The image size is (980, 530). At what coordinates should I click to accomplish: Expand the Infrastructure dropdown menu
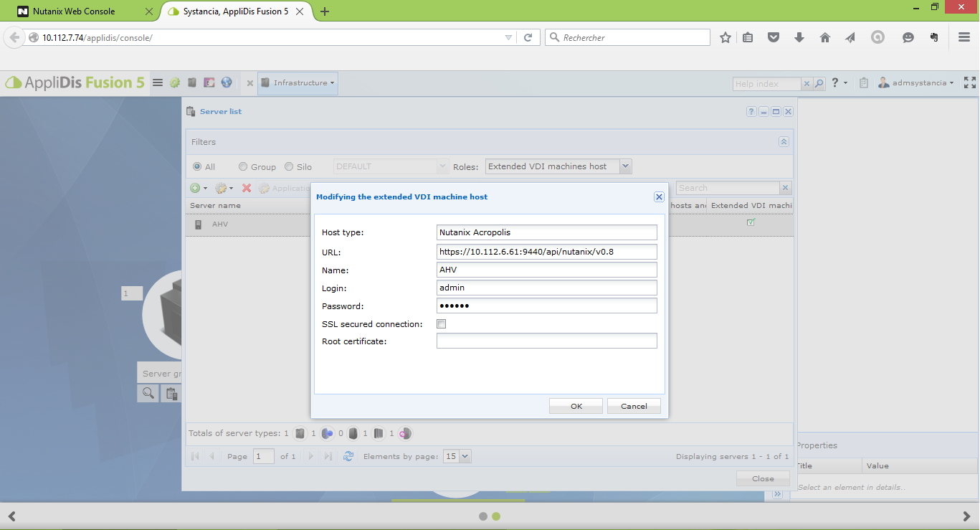click(298, 83)
